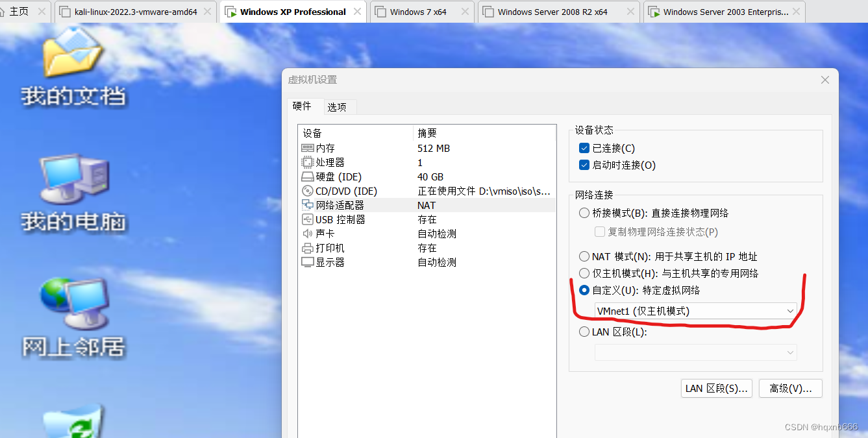This screenshot has height=438, width=868.
Task: Click Windows Server 2003 tab running icon
Action: (654, 12)
